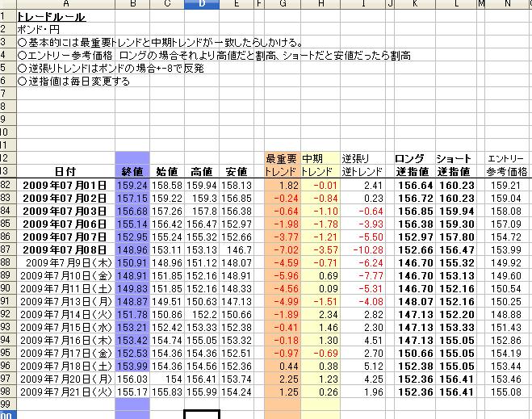Select long stop value 156.64
532x419 pixels.
point(413,185)
